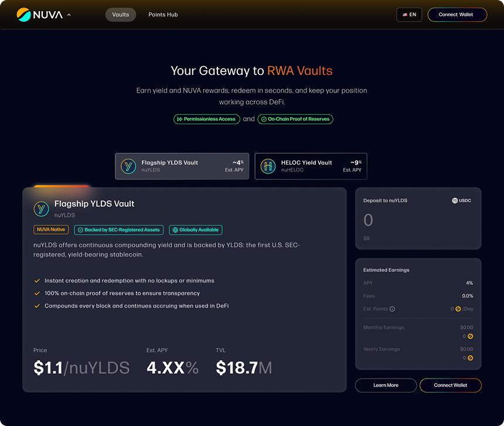The height and width of the screenshot is (426, 504).
Task: Click the HELOC H icon in vault selector
Action: pos(268,166)
